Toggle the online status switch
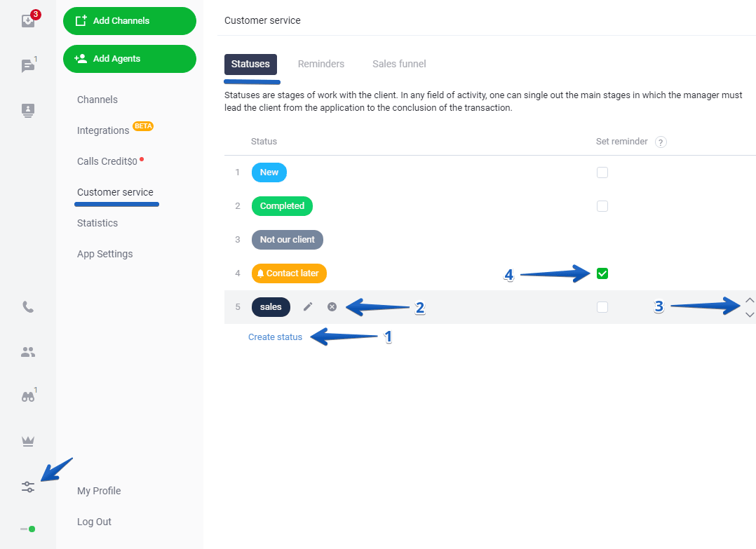The image size is (756, 549). [28, 529]
